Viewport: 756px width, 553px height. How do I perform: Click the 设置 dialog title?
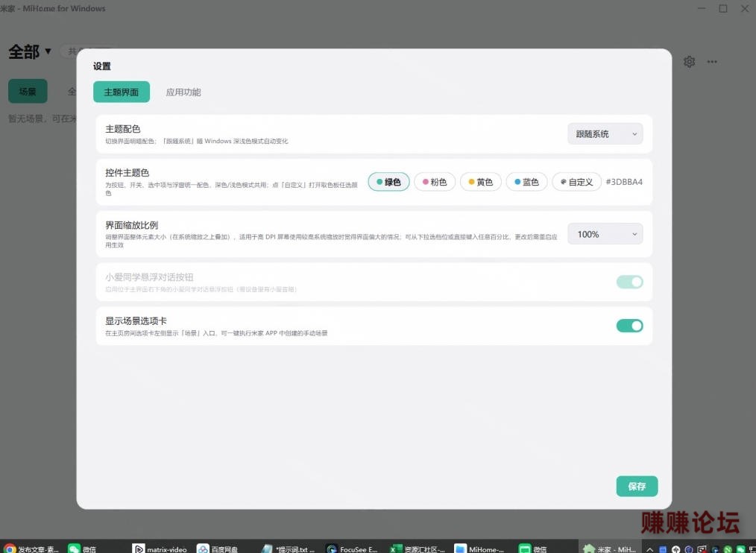pyautogui.click(x=101, y=66)
